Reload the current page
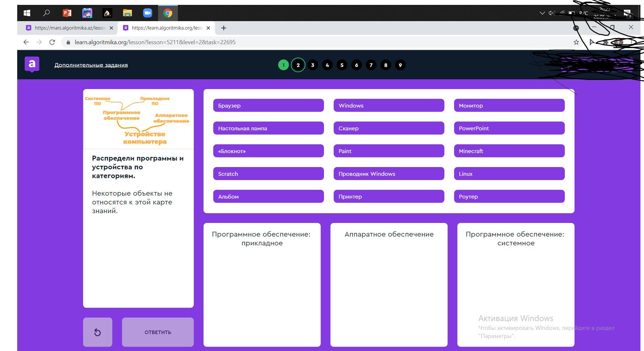Image resolution: width=644 pixels, height=351 pixels. coord(52,42)
